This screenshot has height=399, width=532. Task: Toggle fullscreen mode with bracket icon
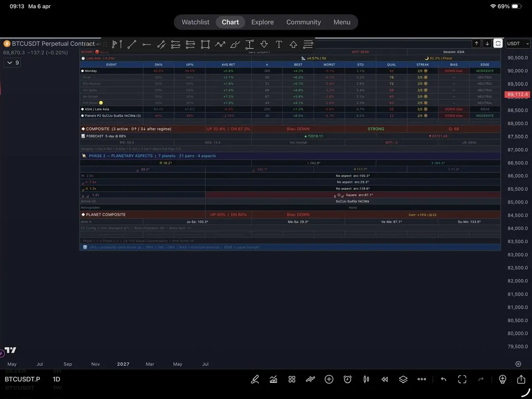pos(462,379)
